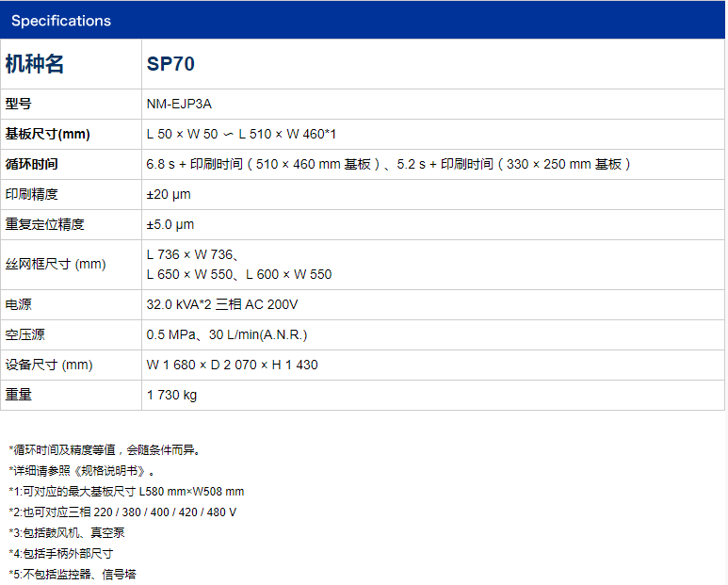Click the ±20 μm value

(169, 194)
